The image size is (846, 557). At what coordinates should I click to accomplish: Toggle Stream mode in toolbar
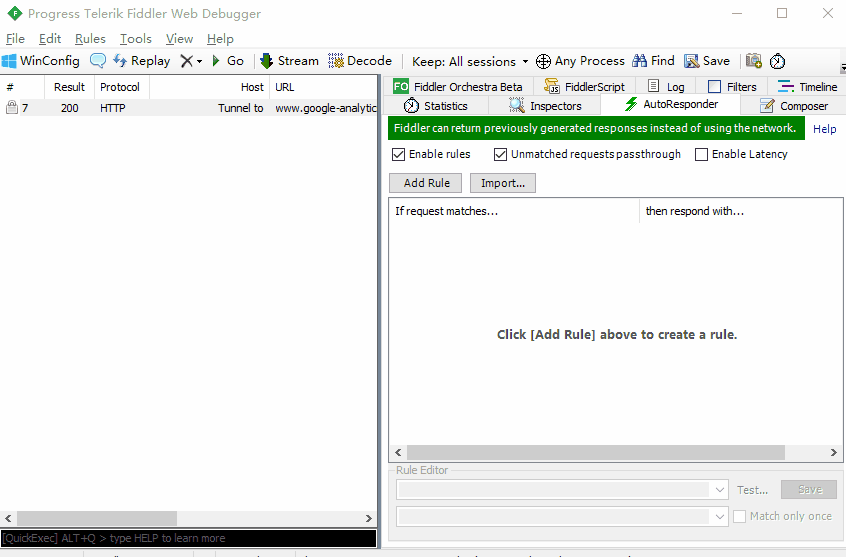pos(289,61)
